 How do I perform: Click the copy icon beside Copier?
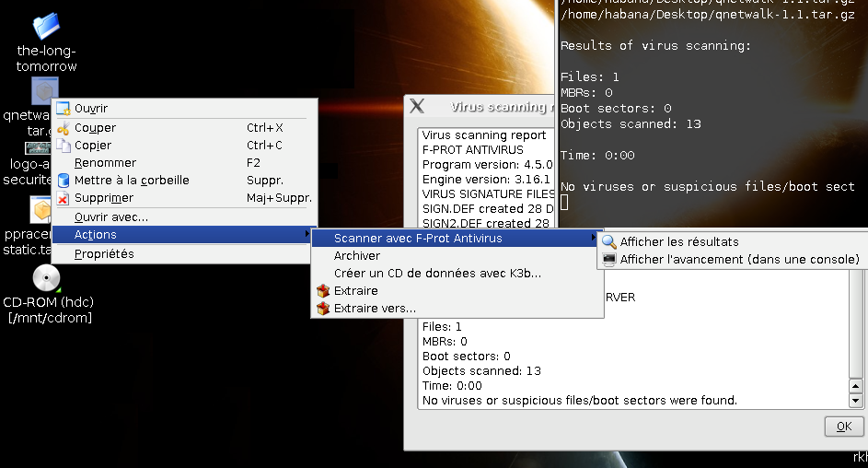[x=64, y=146]
